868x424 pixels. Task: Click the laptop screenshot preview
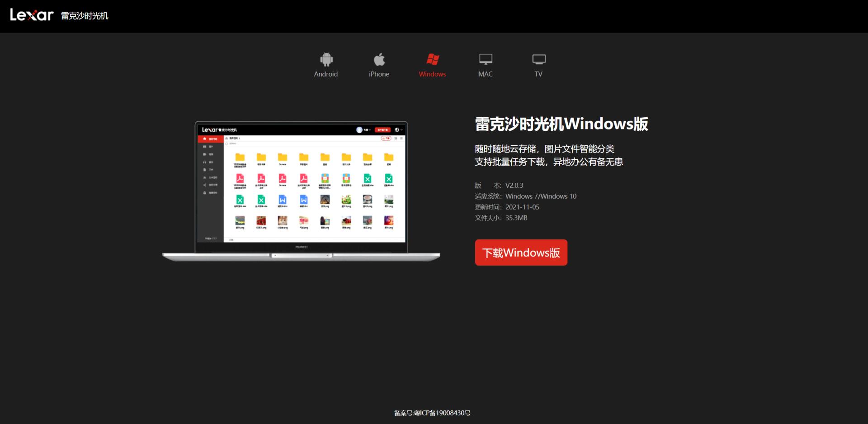[301, 186]
